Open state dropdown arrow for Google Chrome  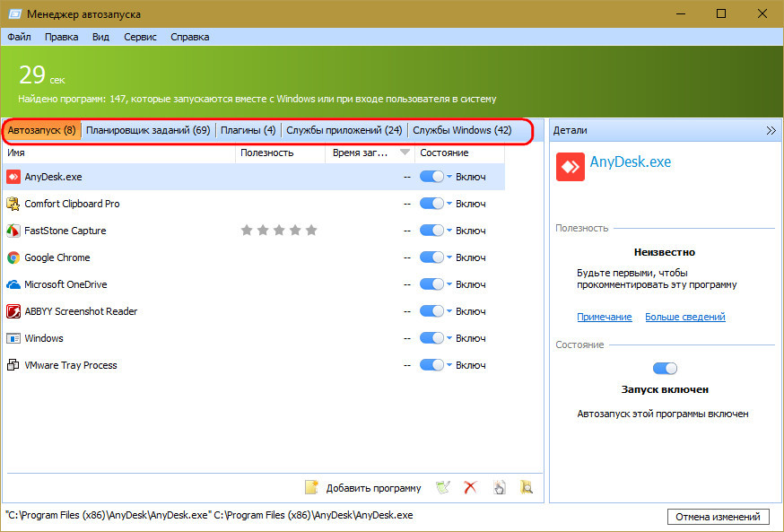[449, 257]
